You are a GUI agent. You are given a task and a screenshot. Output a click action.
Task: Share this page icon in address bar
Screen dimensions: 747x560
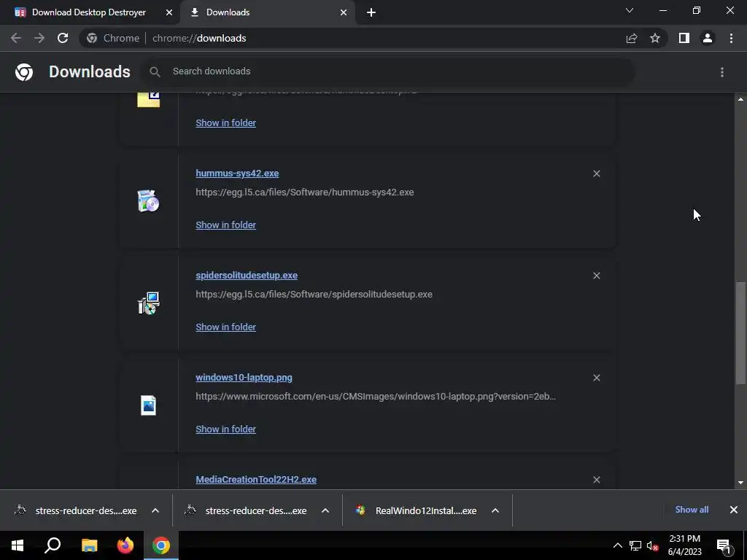coord(632,38)
